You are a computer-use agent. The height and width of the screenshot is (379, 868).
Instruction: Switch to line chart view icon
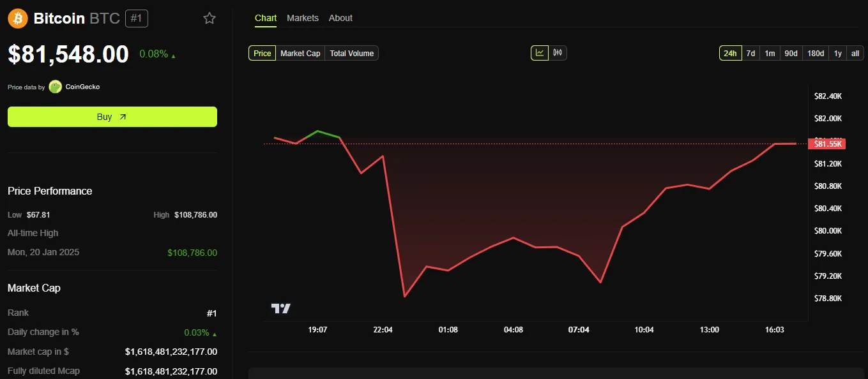[540, 53]
